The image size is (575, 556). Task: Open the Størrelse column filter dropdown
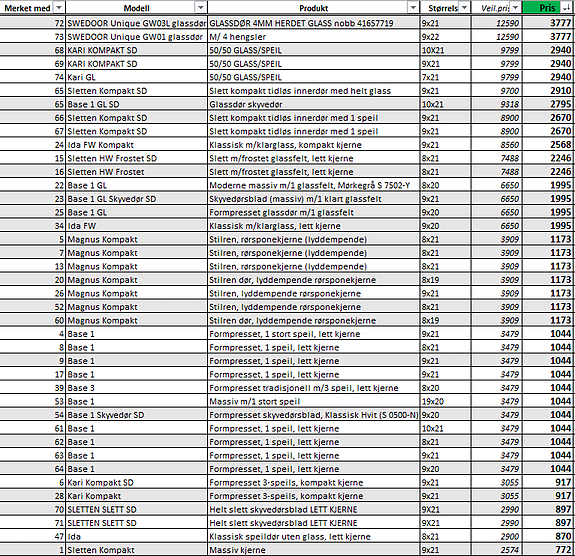[x=465, y=7]
